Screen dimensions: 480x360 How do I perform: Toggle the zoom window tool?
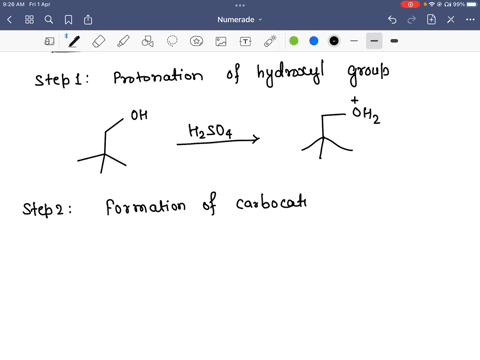pos(49,41)
